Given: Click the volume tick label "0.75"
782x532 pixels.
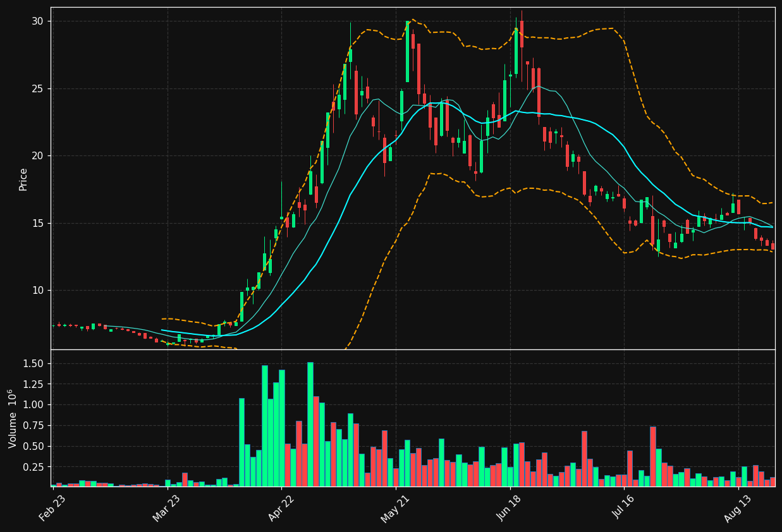Looking at the screenshot, I should click(34, 426).
